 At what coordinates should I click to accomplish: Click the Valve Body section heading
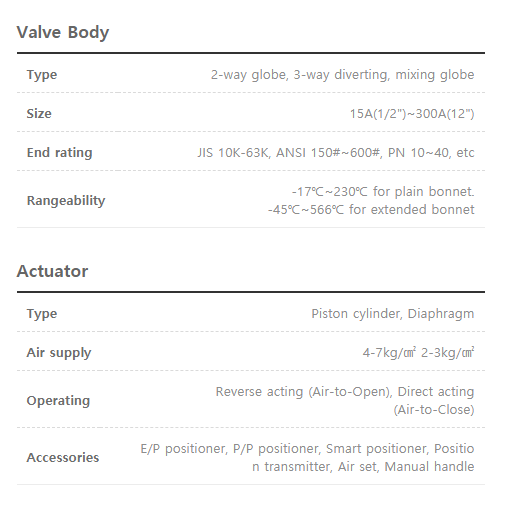(x=63, y=33)
